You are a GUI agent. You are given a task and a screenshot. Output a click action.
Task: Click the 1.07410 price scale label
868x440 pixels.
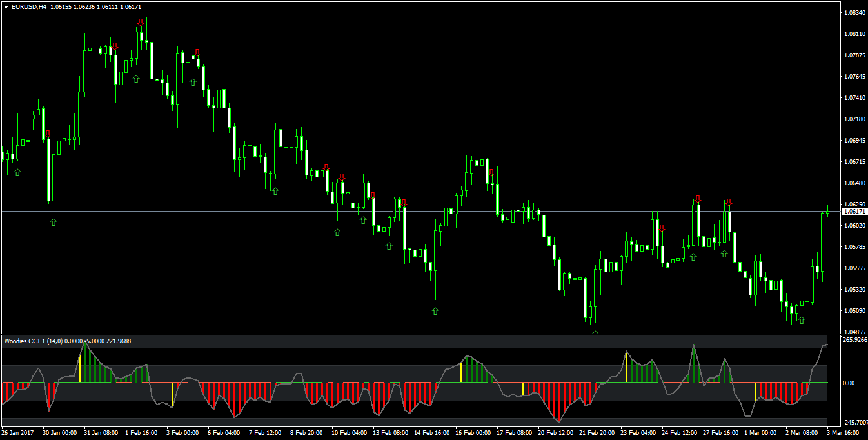coord(854,98)
